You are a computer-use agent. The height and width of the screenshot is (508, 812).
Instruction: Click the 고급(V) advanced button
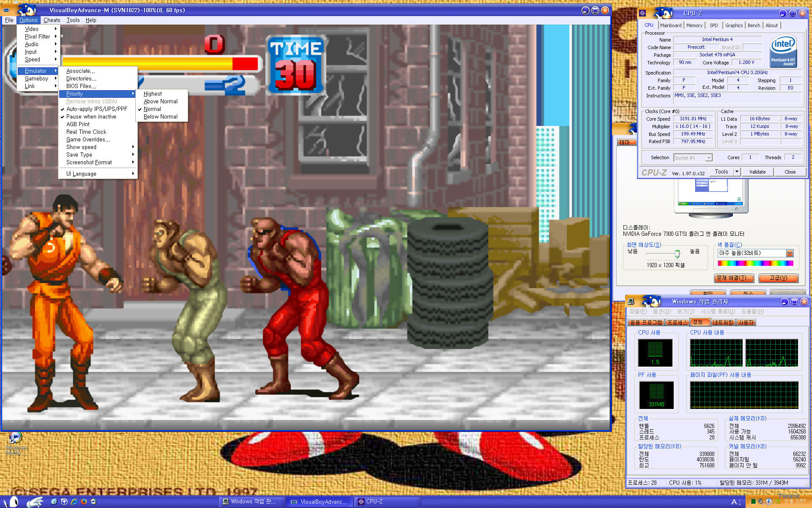778,278
